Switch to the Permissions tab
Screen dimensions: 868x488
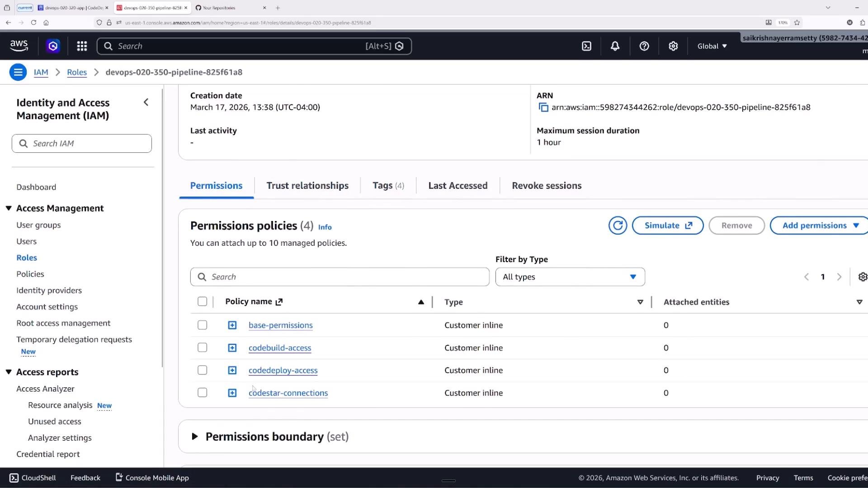[x=216, y=186]
